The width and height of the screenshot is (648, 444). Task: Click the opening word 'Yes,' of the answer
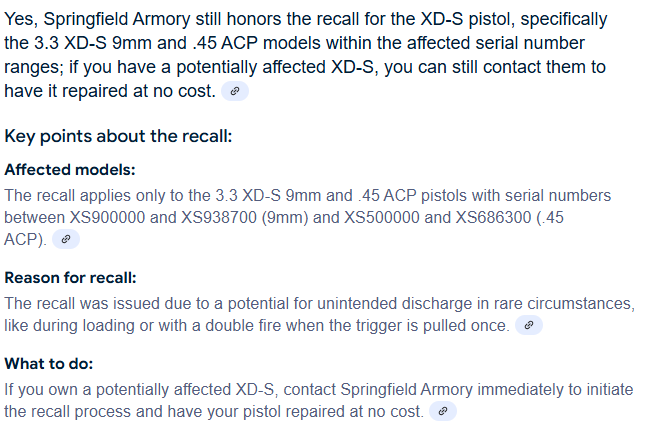click(x=21, y=19)
